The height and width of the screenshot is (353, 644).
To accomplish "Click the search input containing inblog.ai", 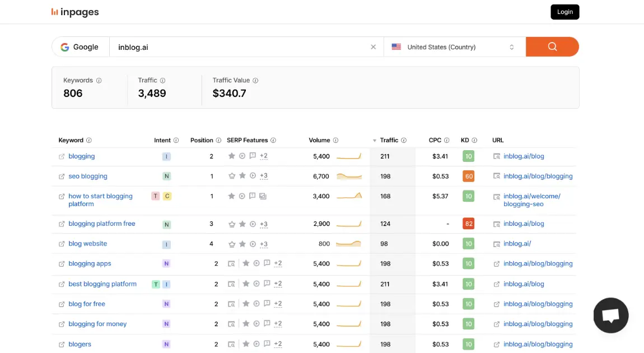I will (x=224, y=47).
